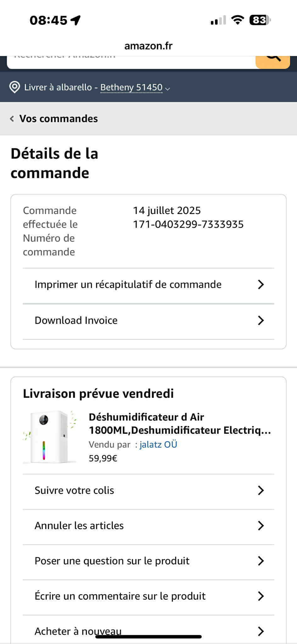Open the Déshumidificateur d Air product title
This screenshot has width=297, height=644.
pyautogui.click(x=179, y=423)
